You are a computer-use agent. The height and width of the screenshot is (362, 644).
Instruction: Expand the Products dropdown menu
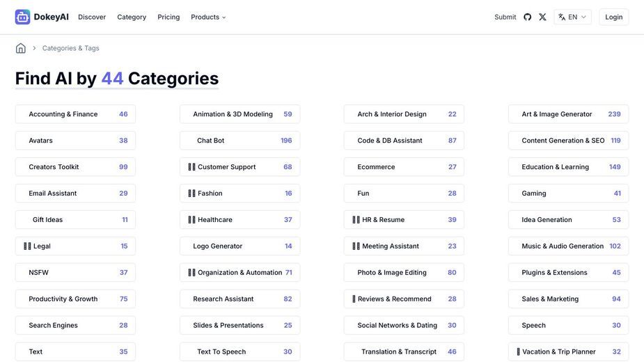click(x=208, y=17)
